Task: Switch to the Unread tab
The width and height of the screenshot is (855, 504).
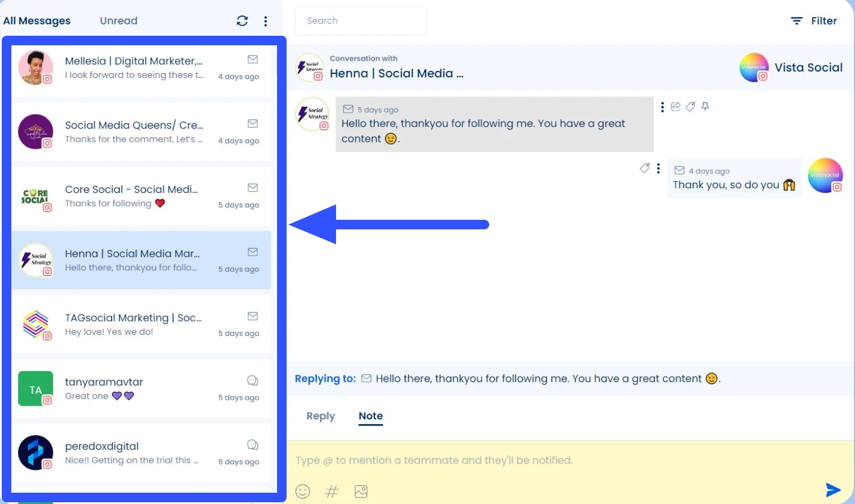Action: [118, 20]
